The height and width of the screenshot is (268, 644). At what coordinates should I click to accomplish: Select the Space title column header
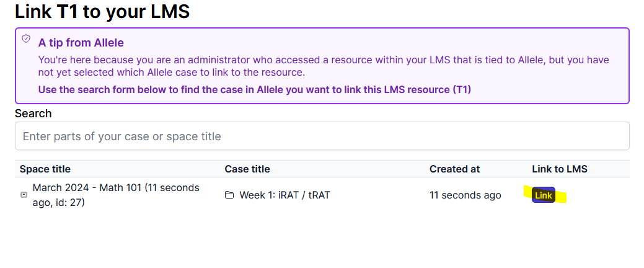point(45,169)
